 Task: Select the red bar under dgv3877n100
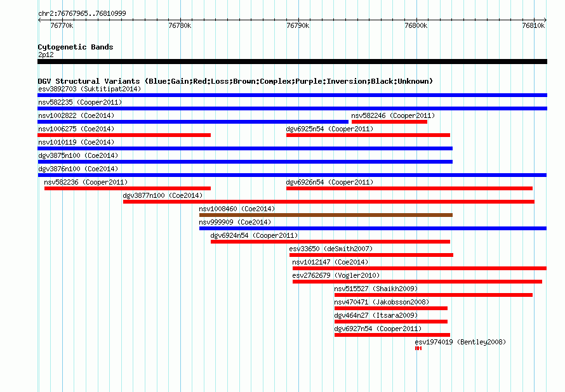(x=329, y=202)
